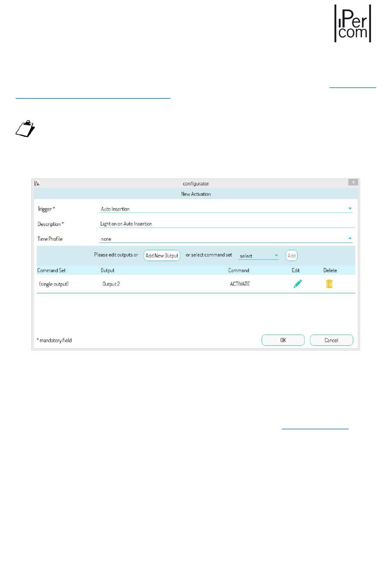The image size is (392, 577).
Task: Open the Time Profile dropdown arrow
Action: click(x=350, y=238)
